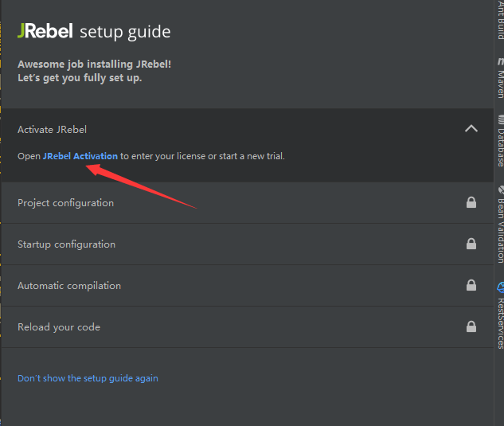The height and width of the screenshot is (426, 504).
Task: Open the JRebel Activation link
Action: click(x=80, y=156)
